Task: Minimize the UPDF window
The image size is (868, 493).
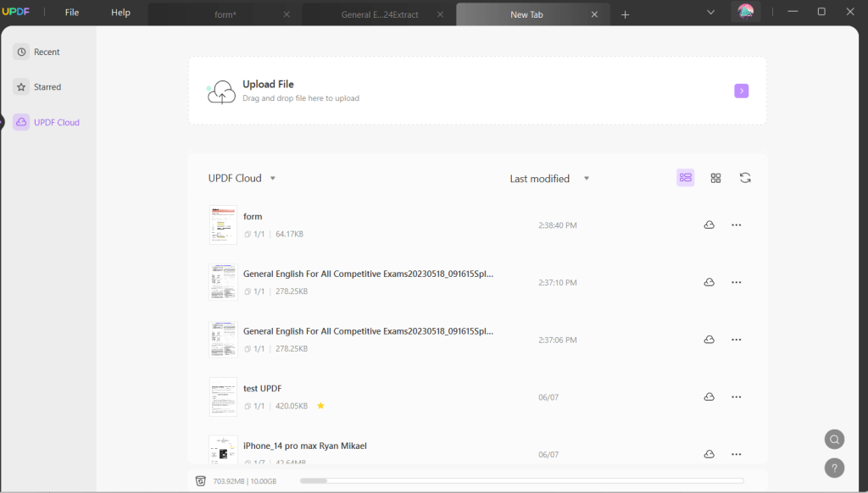Action: coord(793,12)
